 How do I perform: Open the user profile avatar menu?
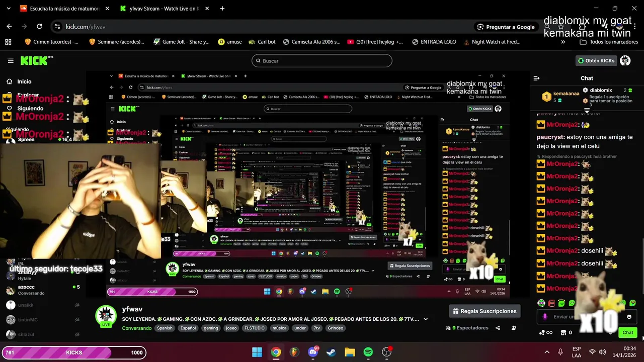click(x=625, y=61)
